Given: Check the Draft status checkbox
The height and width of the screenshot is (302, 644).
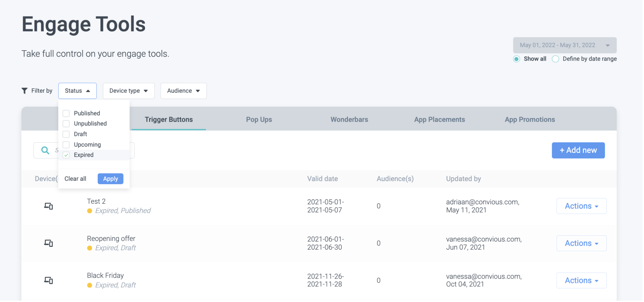Looking at the screenshot, I should click(66, 134).
